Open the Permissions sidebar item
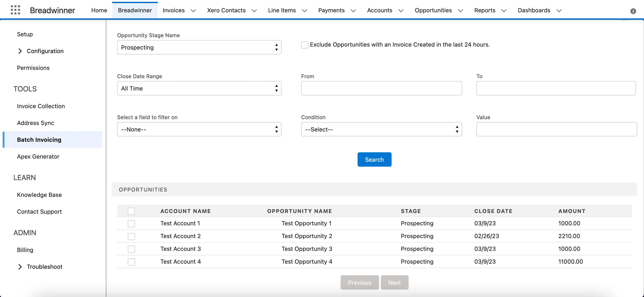 33,68
